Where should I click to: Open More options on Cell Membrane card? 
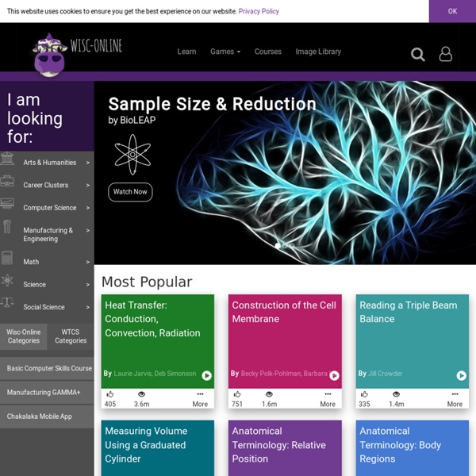pyautogui.click(x=328, y=399)
